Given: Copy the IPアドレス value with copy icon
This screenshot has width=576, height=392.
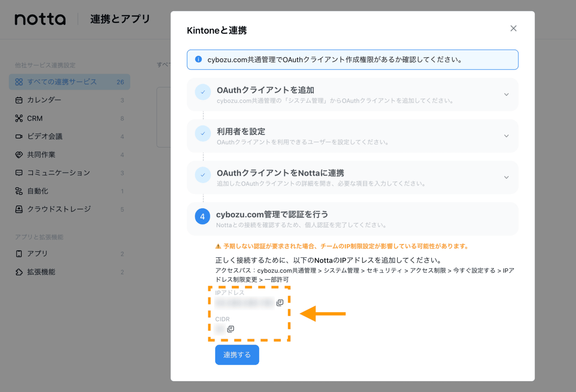Looking at the screenshot, I should (x=280, y=302).
